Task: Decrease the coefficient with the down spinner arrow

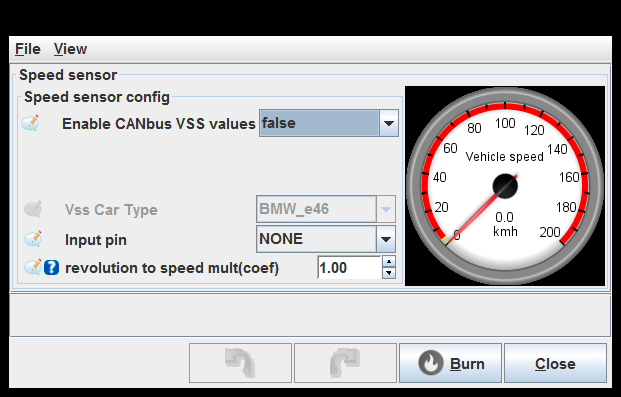Action: (389, 273)
